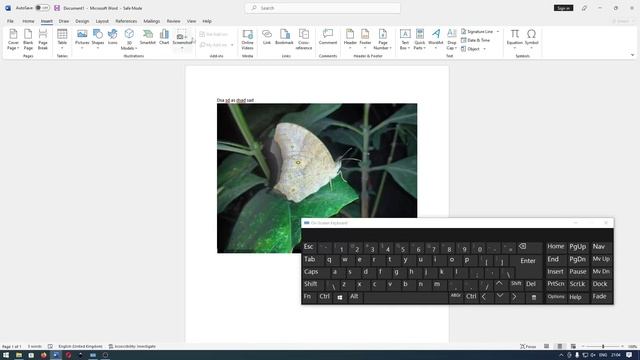Insert Icons from the Illustrations group

(x=113, y=38)
